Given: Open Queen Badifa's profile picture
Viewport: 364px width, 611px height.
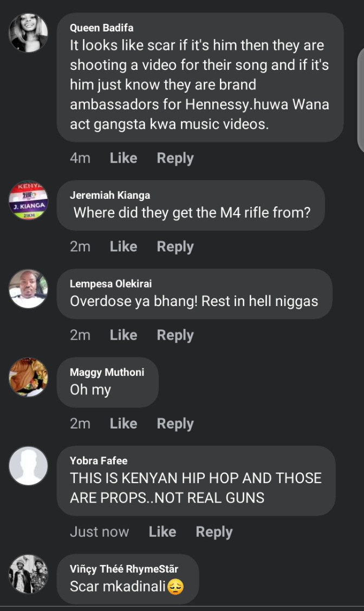Looking at the screenshot, I should pos(29,32).
